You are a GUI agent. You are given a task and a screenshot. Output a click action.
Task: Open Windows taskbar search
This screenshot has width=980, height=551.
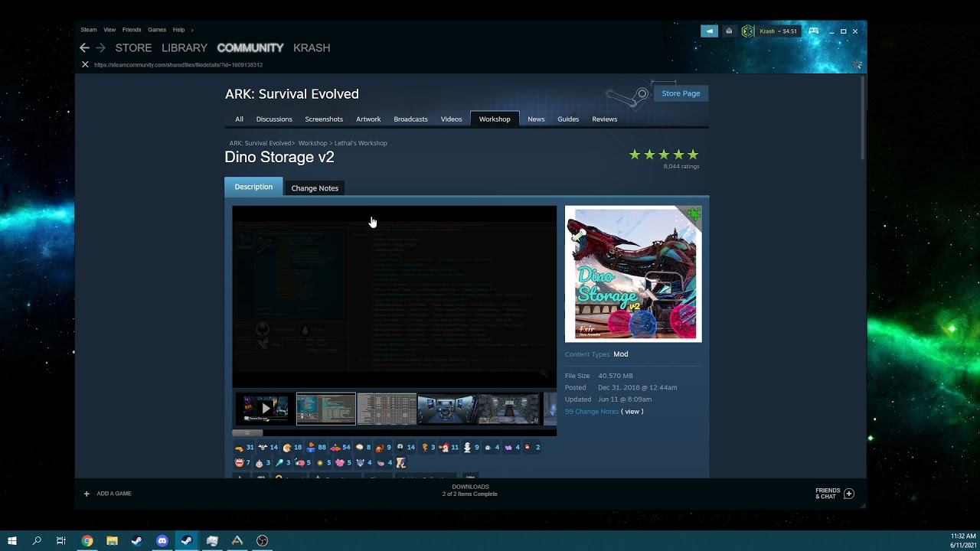pos(37,540)
